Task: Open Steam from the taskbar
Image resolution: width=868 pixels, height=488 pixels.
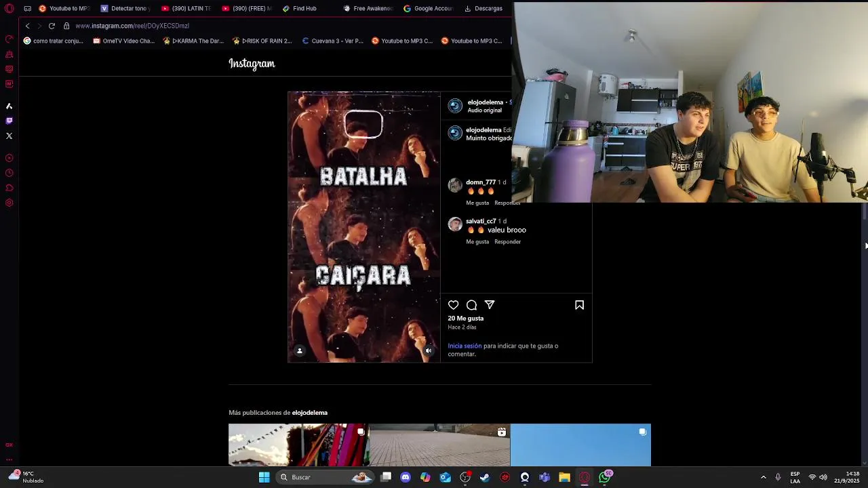Action: click(485, 477)
